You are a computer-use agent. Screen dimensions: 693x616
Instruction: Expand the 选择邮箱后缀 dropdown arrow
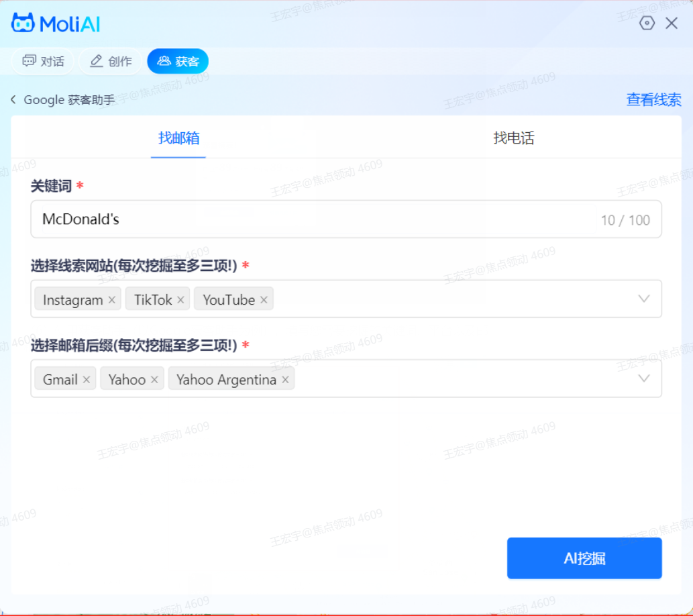pos(644,379)
